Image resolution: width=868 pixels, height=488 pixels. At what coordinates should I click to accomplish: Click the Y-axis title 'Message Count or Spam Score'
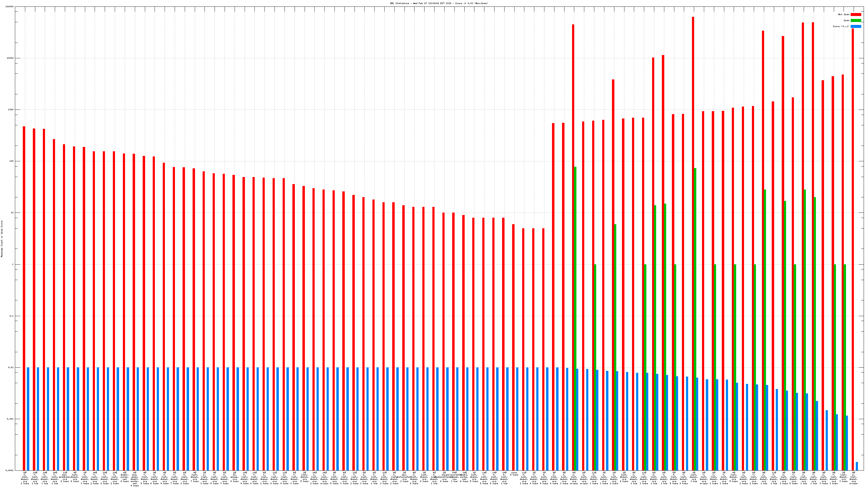(x=2, y=239)
